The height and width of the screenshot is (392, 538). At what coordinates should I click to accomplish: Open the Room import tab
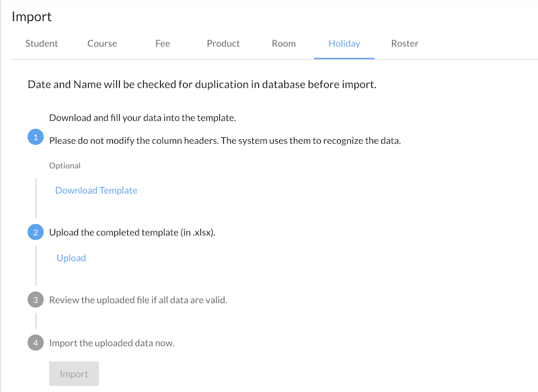coord(284,44)
